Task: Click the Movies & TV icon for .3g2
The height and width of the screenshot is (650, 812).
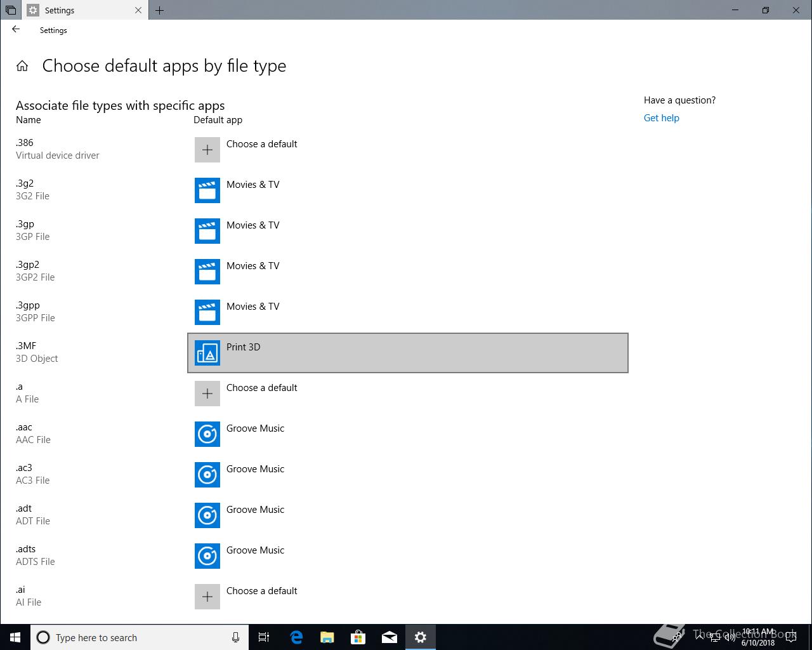Action: pyautogui.click(x=207, y=190)
